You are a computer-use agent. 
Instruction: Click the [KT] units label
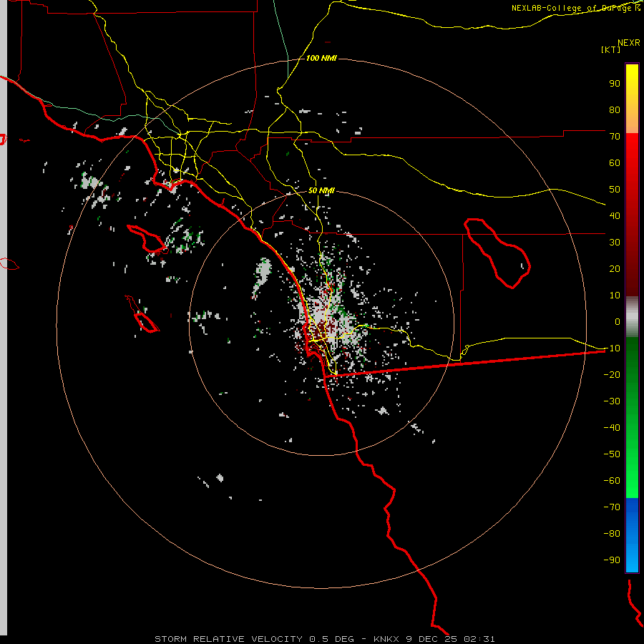610,49
